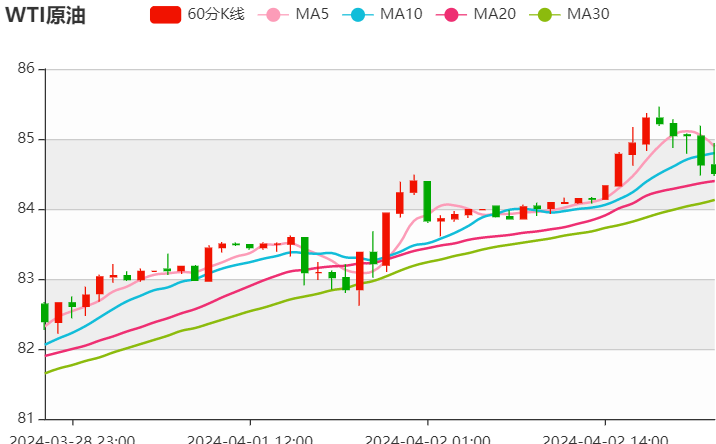Toggle the MA30 legend entry
The width and height of the screenshot is (716, 444).
pos(569,14)
